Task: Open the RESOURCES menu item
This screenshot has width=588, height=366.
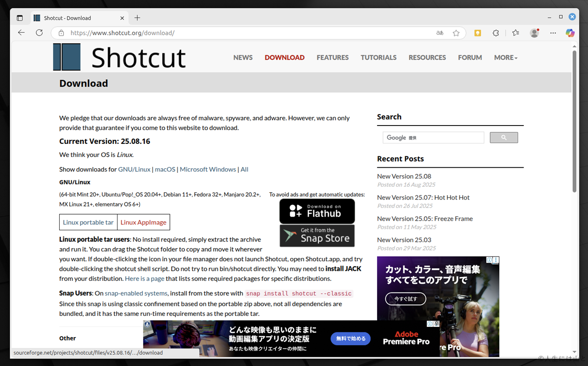Action: 427,57
